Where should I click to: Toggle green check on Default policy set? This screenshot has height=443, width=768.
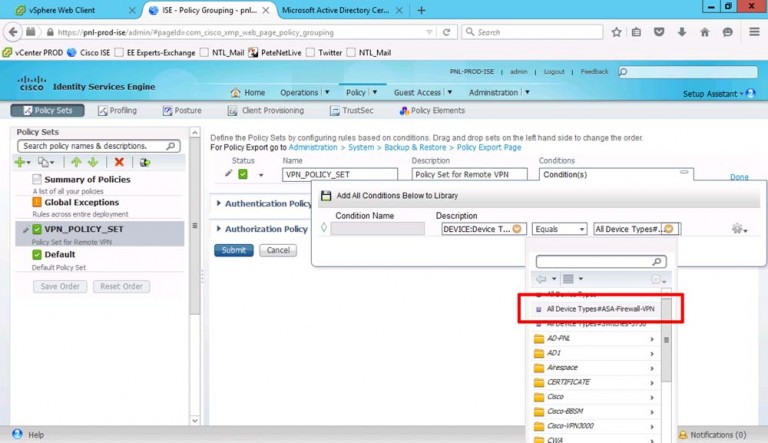[x=37, y=254]
